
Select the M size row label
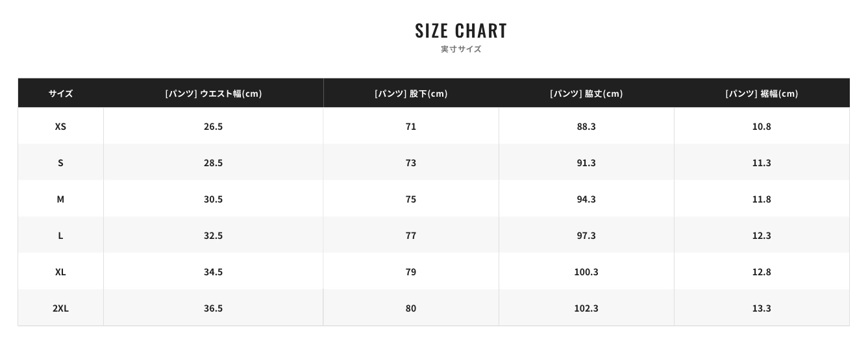coord(60,199)
